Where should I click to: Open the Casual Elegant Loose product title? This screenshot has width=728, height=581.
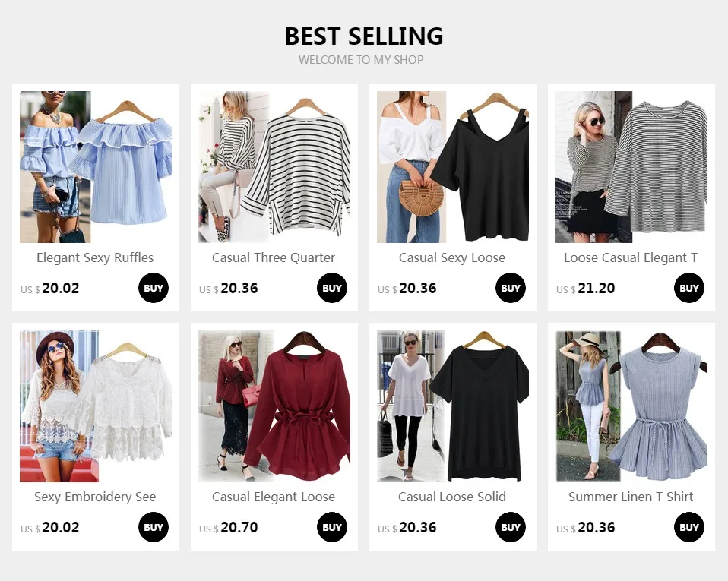click(x=274, y=497)
